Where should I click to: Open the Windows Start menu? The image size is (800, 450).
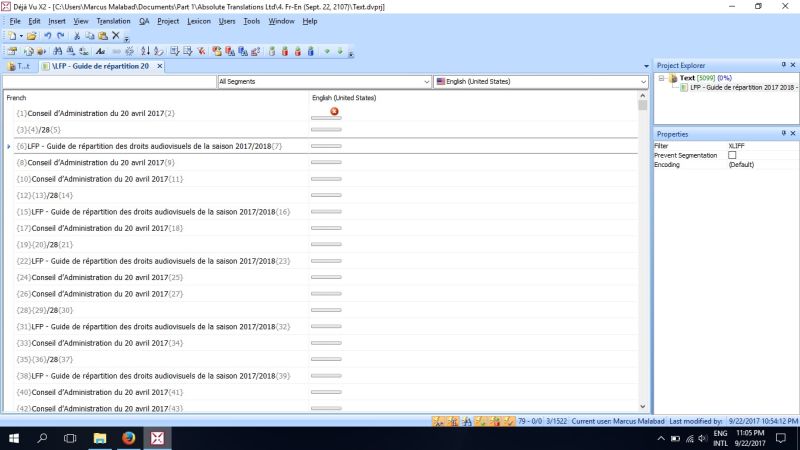click(x=14, y=438)
